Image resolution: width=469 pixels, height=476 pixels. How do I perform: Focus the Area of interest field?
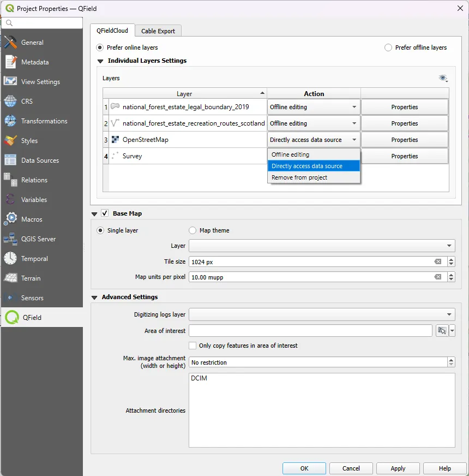pyautogui.click(x=310, y=331)
